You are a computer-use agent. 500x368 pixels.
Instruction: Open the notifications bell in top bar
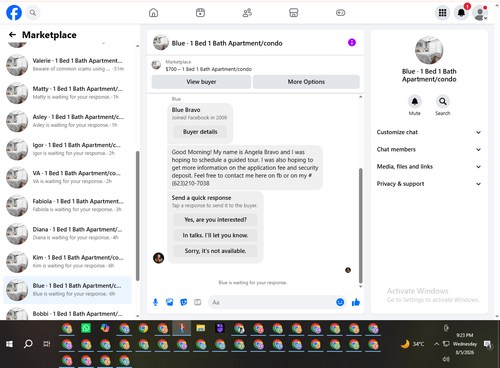point(461,13)
